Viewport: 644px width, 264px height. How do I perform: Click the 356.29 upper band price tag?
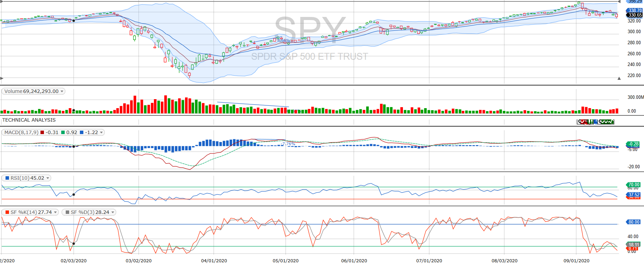tap(634, 1)
